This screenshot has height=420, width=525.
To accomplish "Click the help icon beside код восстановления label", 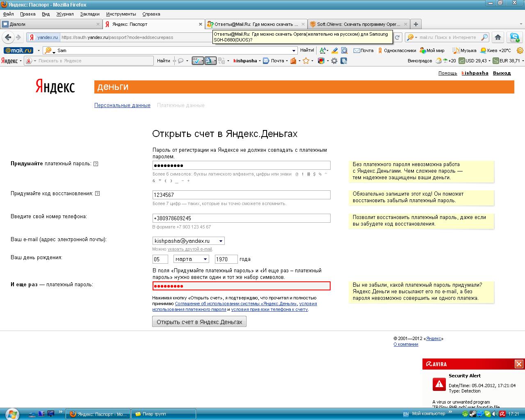I will (x=98, y=194).
